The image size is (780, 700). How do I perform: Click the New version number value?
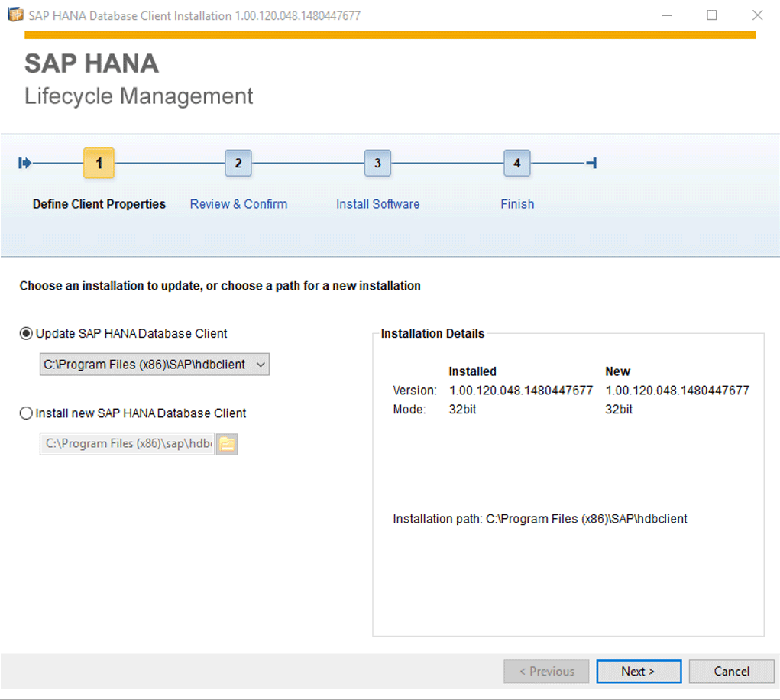[x=677, y=391]
